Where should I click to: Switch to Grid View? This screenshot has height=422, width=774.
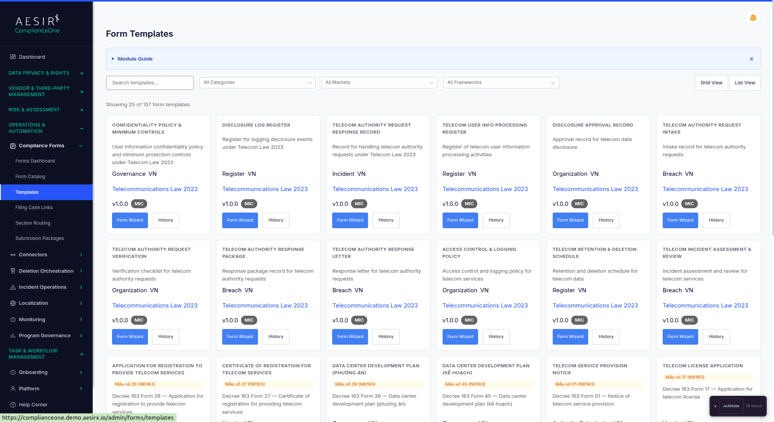tap(711, 82)
